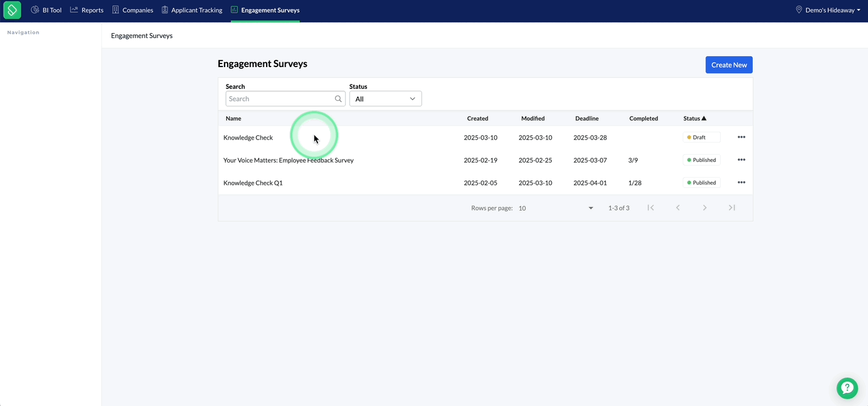Image resolution: width=868 pixels, height=406 pixels.
Task: Select the Engagement Surveys tab
Action: 265,10
